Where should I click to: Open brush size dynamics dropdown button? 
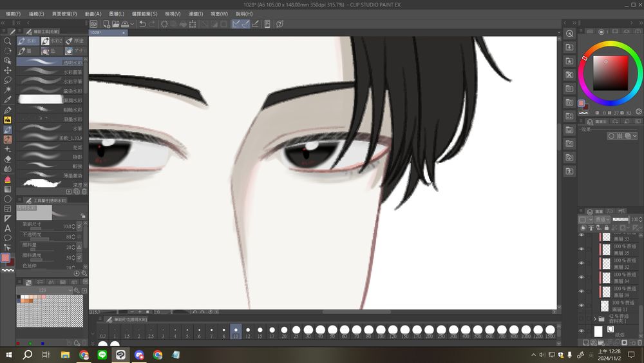click(79, 226)
